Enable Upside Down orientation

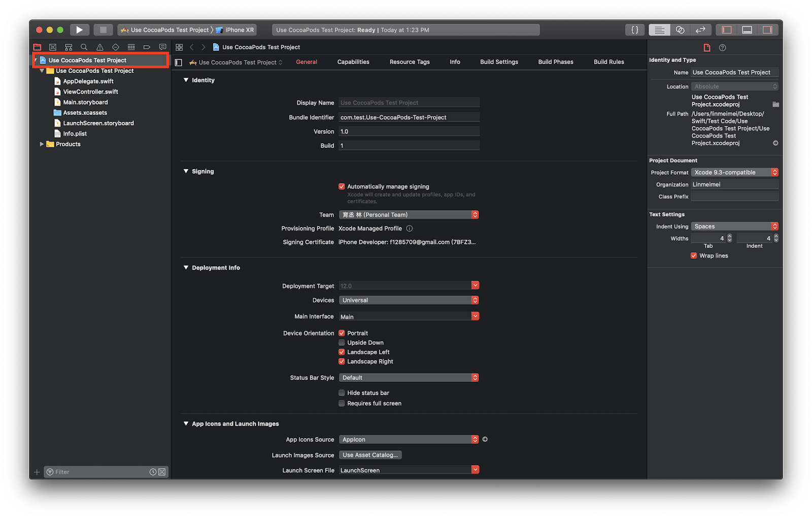coord(342,343)
